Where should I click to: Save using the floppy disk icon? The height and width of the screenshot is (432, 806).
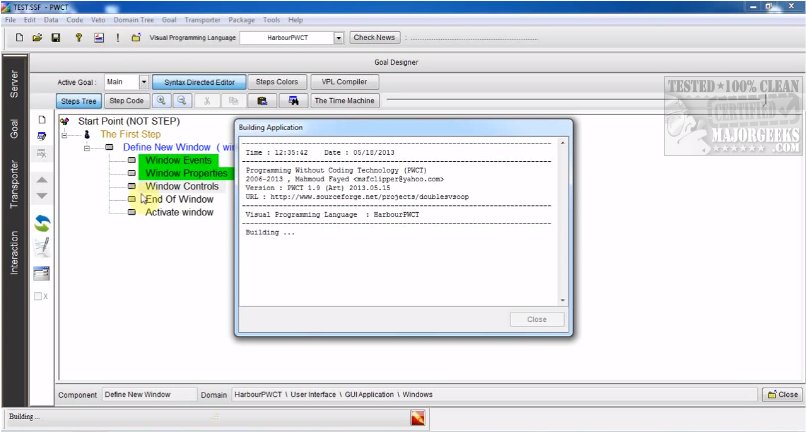tap(56, 38)
